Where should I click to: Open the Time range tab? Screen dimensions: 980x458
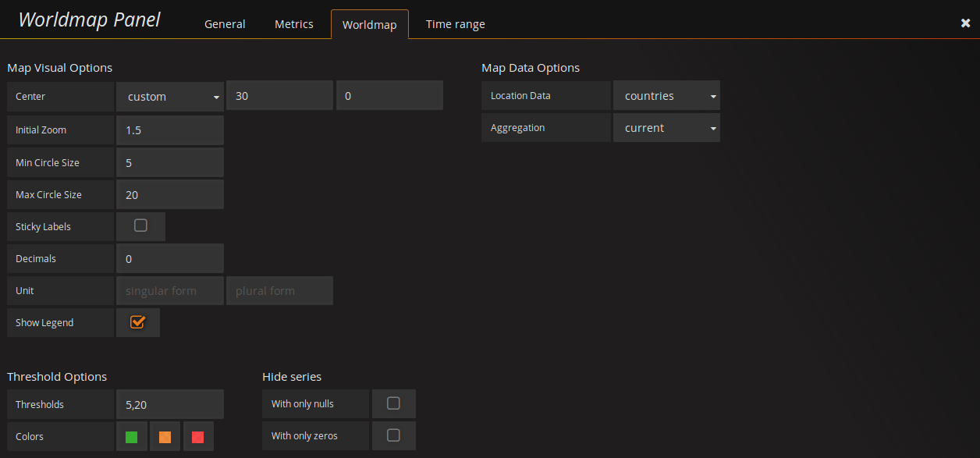tap(455, 23)
